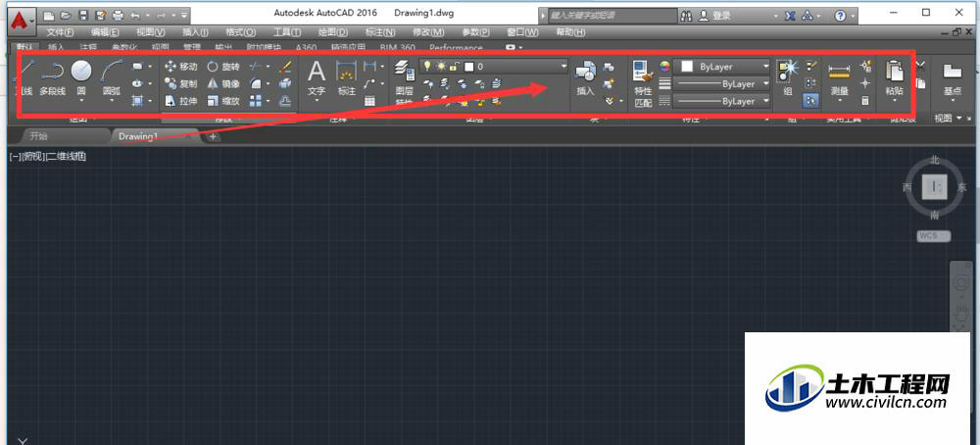Expand the Circle tool dropdown arrow

pos(81,100)
